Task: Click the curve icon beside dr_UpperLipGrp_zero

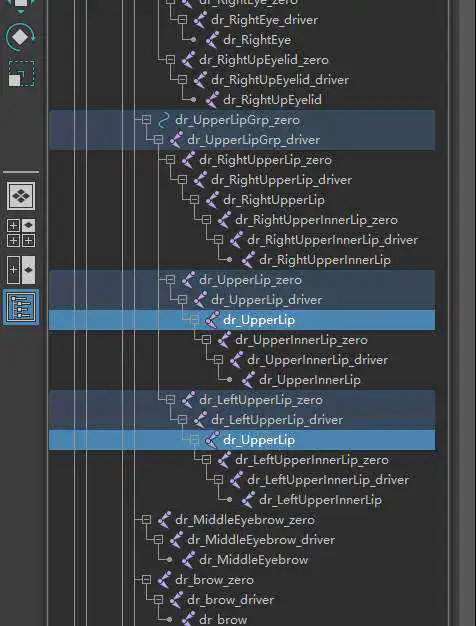Action: [164, 120]
